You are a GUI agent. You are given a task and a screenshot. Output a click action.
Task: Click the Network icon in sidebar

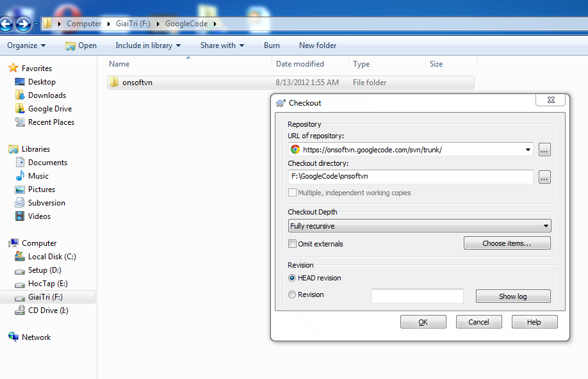pyautogui.click(x=13, y=337)
